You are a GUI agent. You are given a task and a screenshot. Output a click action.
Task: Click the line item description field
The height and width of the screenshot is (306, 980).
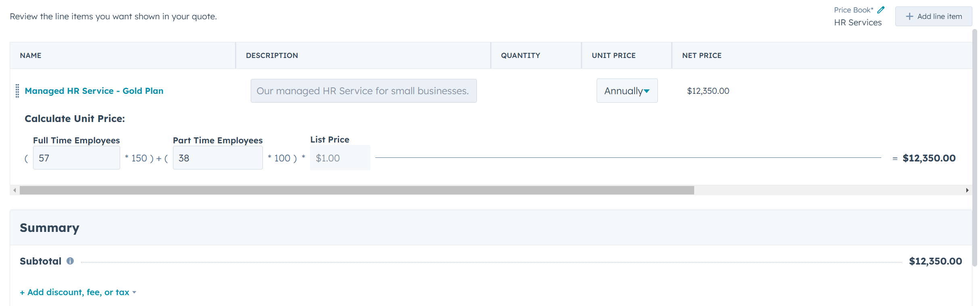coord(363,91)
